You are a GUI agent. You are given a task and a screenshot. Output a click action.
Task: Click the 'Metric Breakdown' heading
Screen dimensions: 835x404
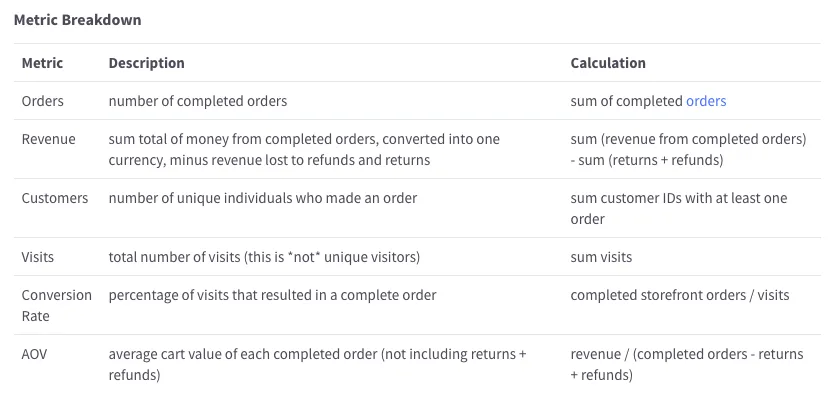(78, 20)
